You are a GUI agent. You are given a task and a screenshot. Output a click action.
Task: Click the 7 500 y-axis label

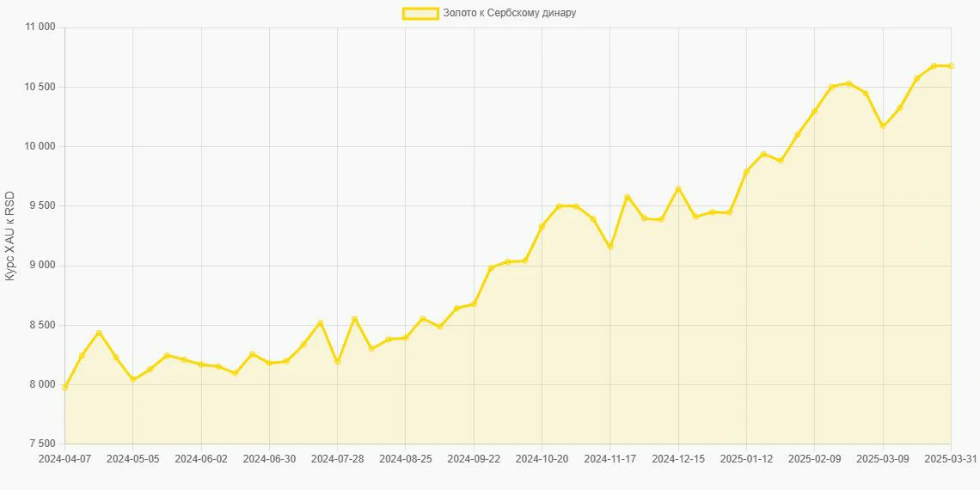point(39,444)
